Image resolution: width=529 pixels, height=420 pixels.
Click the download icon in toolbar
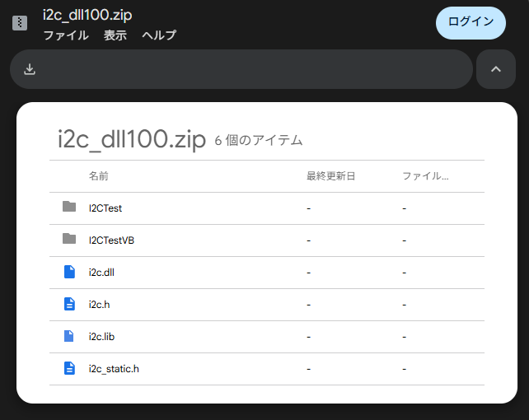[30, 69]
